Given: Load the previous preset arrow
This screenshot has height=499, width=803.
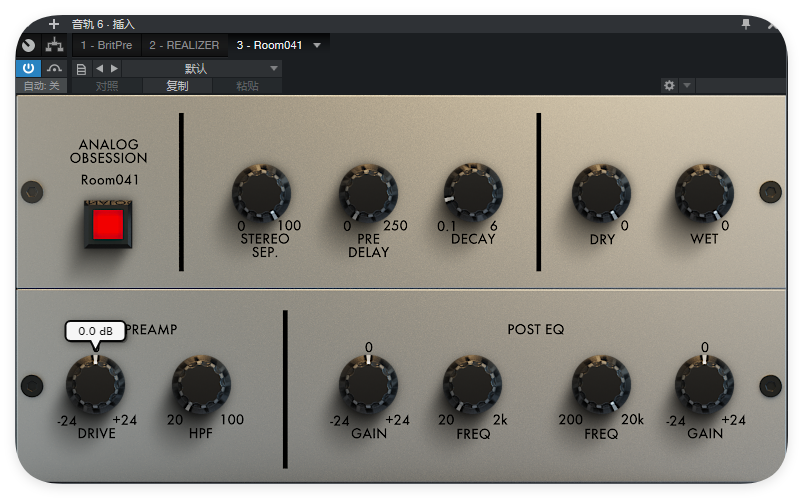Looking at the screenshot, I should click(100, 68).
